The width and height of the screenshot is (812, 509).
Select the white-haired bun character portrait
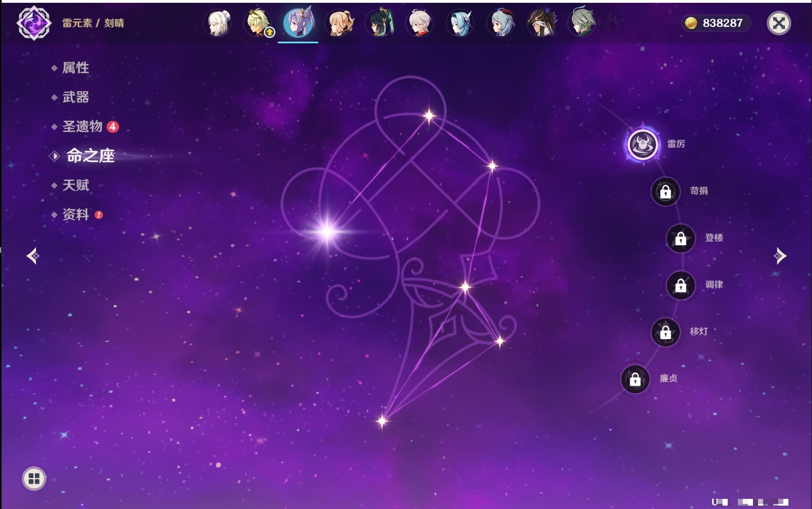(x=218, y=23)
